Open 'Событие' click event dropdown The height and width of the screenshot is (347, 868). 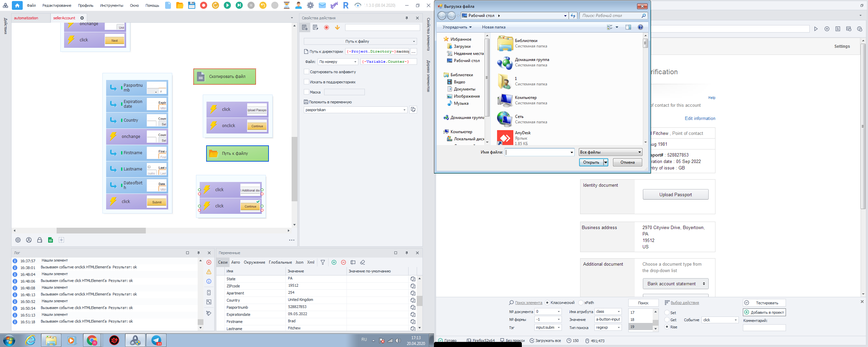point(720,320)
